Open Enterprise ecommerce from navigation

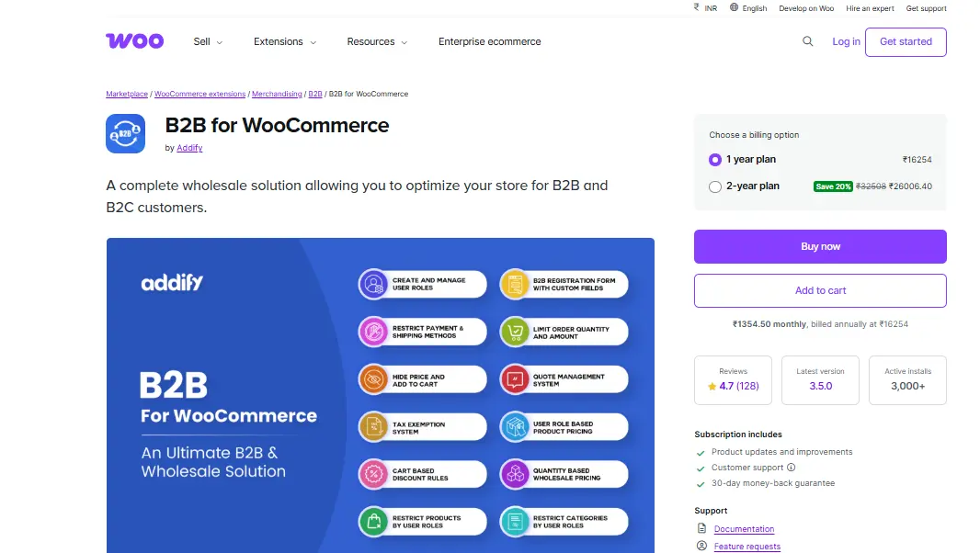[x=489, y=41]
